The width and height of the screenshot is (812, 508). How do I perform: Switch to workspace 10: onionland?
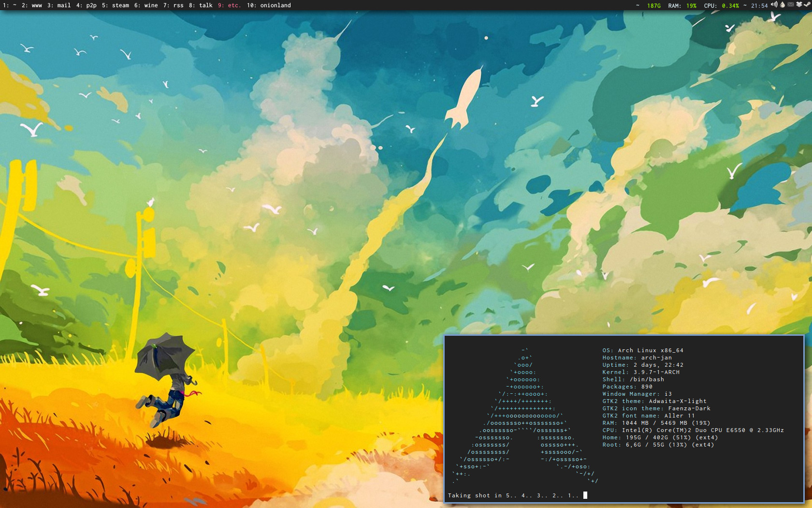pyautogui.click(x=269, y=5)
